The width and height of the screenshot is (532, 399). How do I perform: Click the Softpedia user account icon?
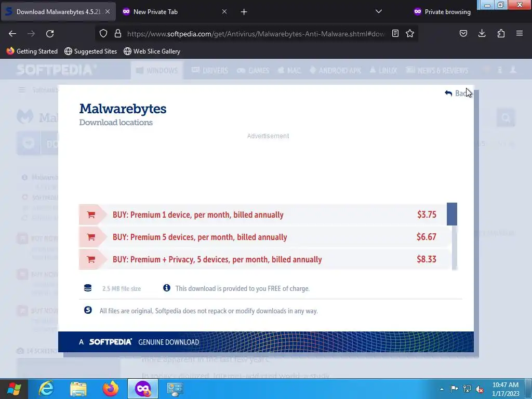[513, 70]
